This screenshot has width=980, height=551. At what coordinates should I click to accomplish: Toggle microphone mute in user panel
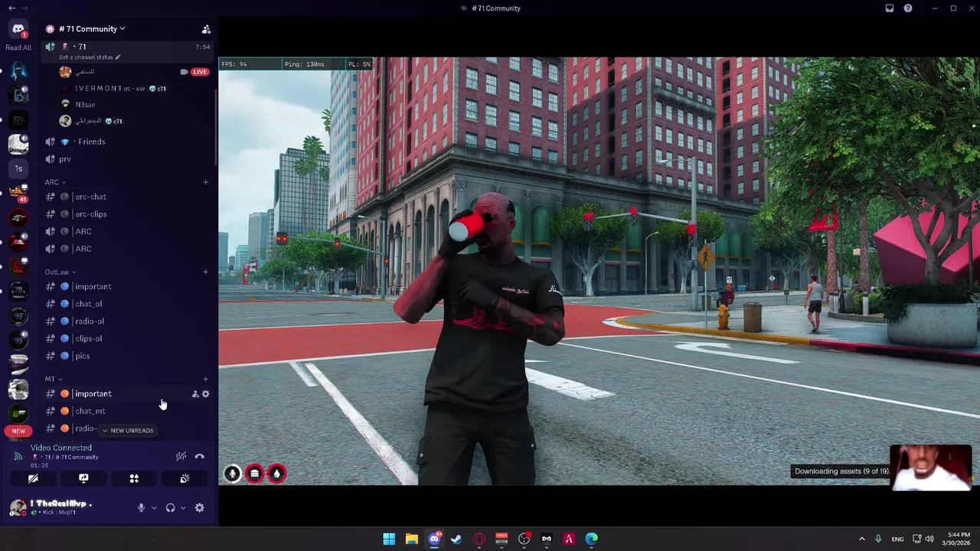[141, 507]
